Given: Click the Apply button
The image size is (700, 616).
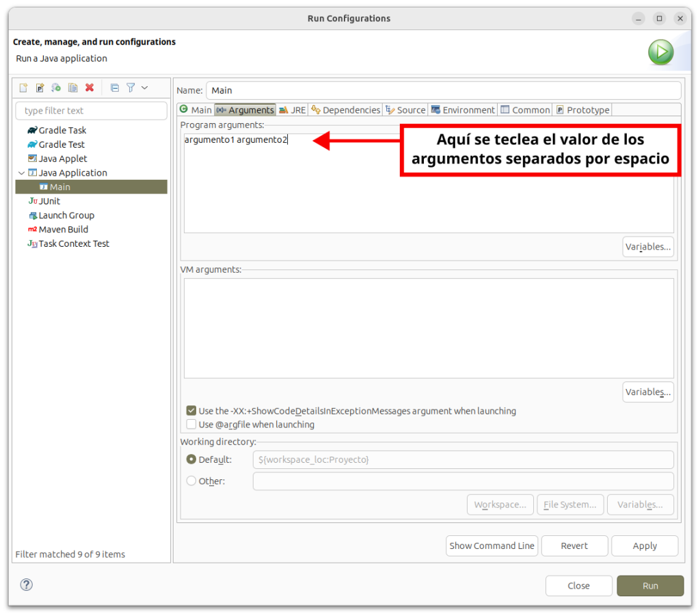Looking at the screenshot, I should [644, 546].
